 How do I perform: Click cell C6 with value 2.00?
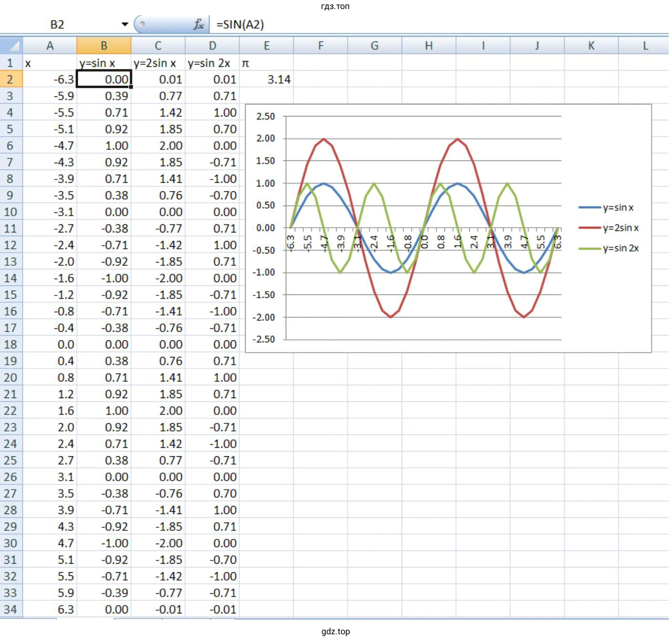tap(158, 146)
